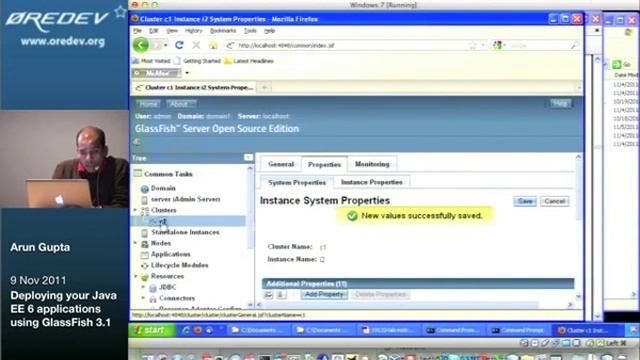Screen dimensions: 640x360
Task: Click the Firefox green back arrow button
Action: pyautogui.click(x=141, y=45)
